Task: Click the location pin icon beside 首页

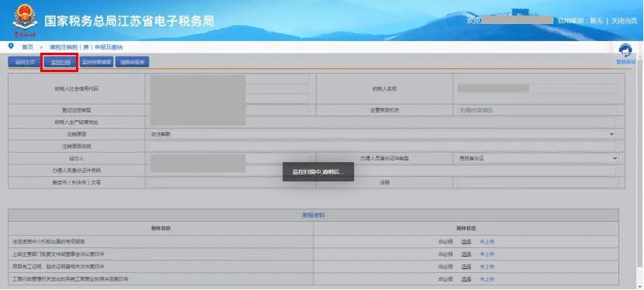Action: [x=11, y=46]
